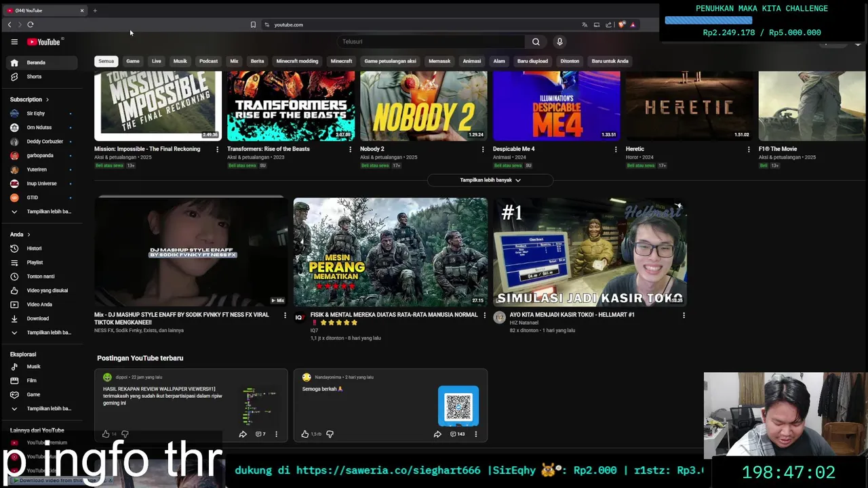Click the QR code image in post
This screenshot has width=868, height=488.
coord(458,406)
